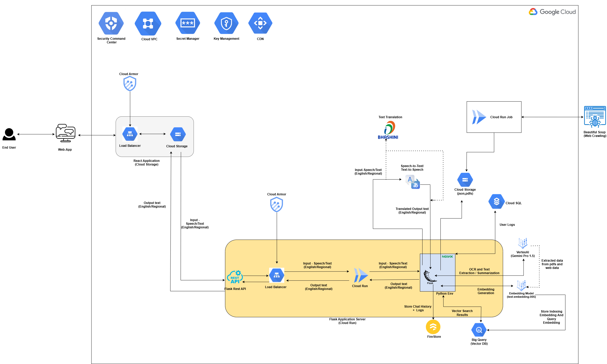Click the 'Python Env' label
Screen dimensions: 607x364
tap(445, 294)
